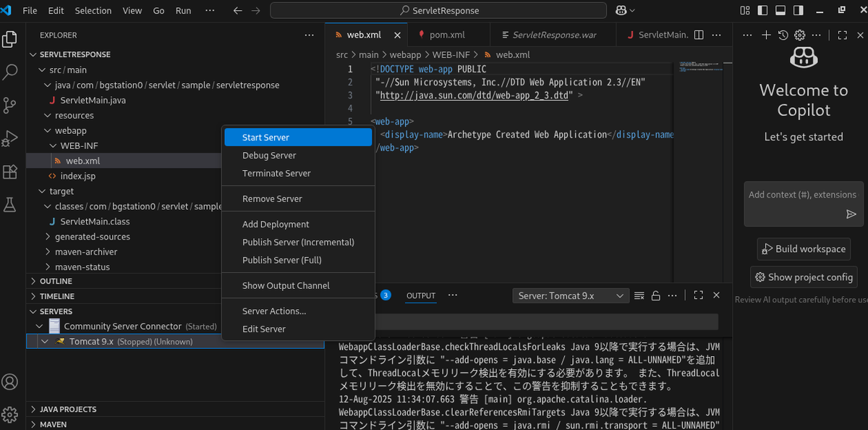Image resolution: width=868 pixels, height=430 pixels.
Task: Click the Show project config button
Action: 804,277
